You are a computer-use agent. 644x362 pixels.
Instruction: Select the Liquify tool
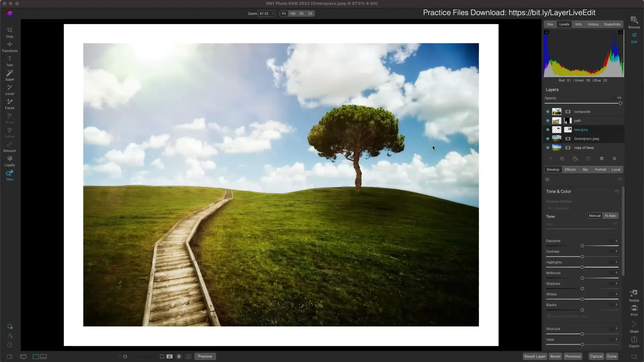[x=9, y=161]
